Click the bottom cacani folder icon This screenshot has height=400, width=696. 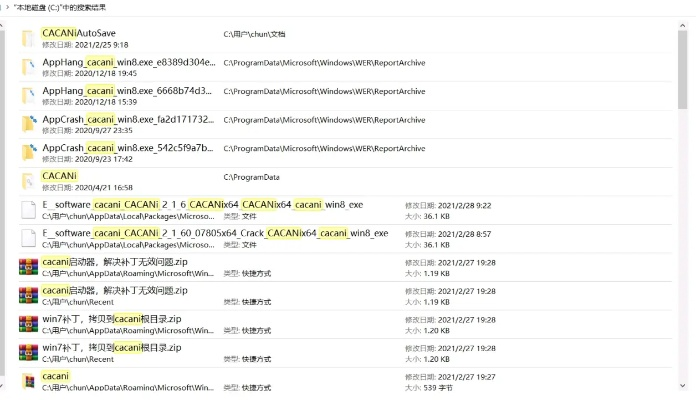28,382
